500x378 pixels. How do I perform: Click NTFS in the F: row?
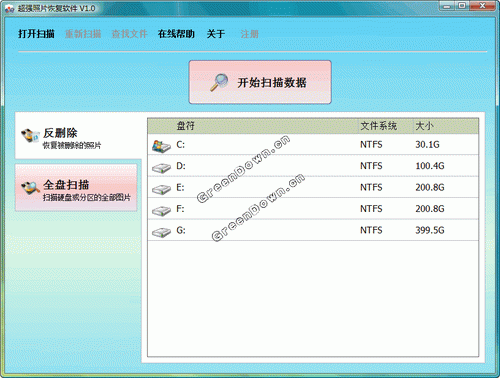371,209
